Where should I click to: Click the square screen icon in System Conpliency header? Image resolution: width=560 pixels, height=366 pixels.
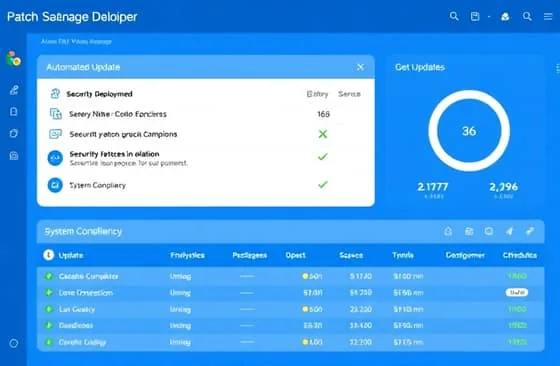pyautogui.click(x=489, y=231)
